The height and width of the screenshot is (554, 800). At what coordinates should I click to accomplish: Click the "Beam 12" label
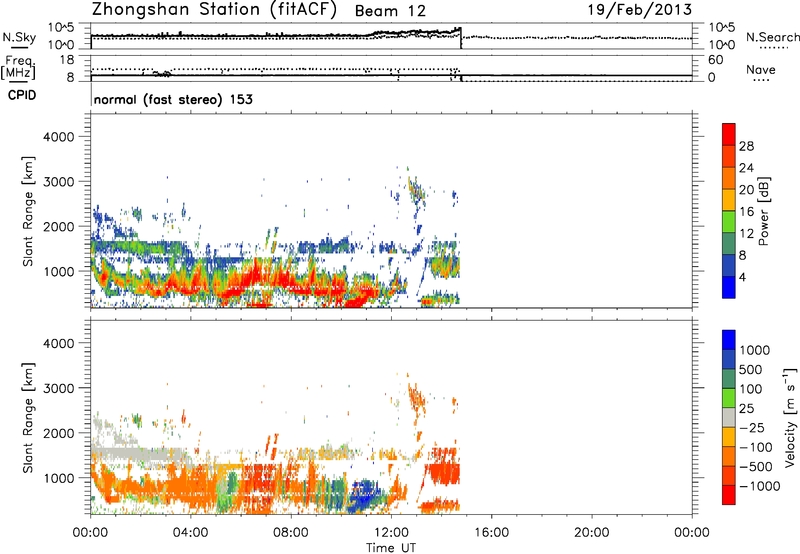click(x=390, y=11)
